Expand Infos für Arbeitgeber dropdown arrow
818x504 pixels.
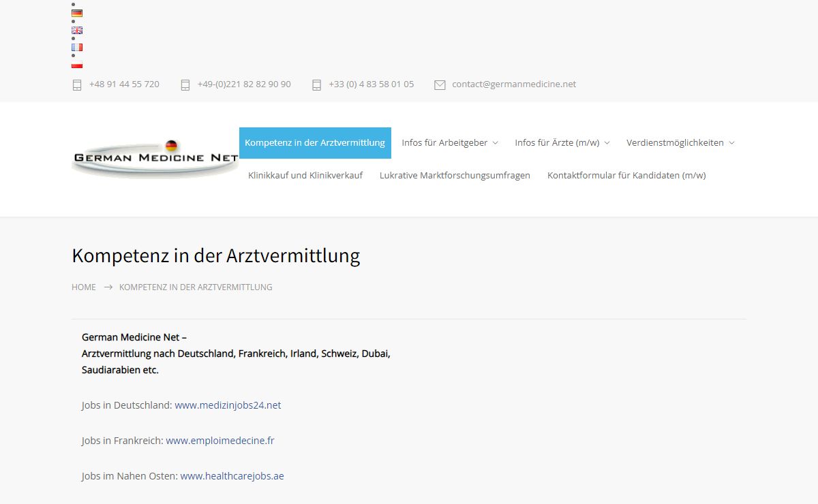[496, 143]
